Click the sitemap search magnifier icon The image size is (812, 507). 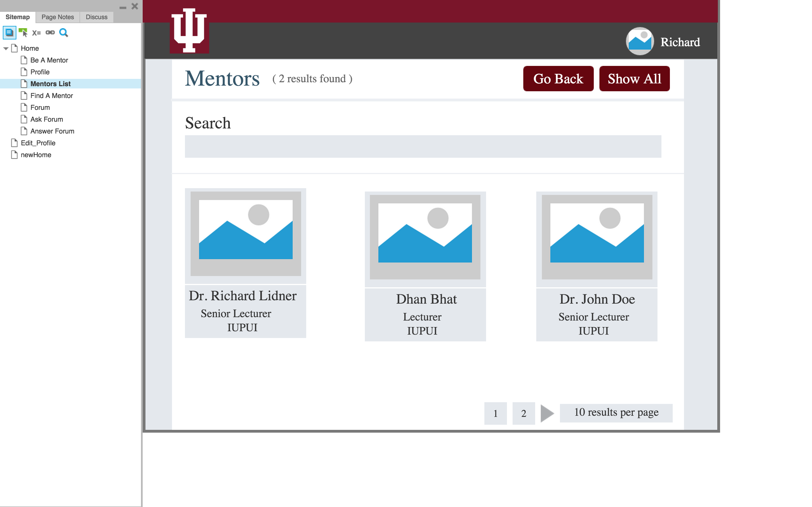click(63, 32)
